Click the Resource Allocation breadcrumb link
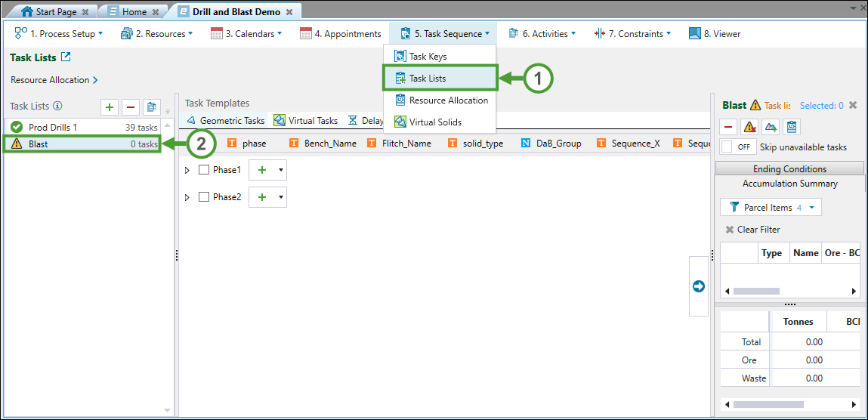This screenshot has height=420, width=868. 54,79
